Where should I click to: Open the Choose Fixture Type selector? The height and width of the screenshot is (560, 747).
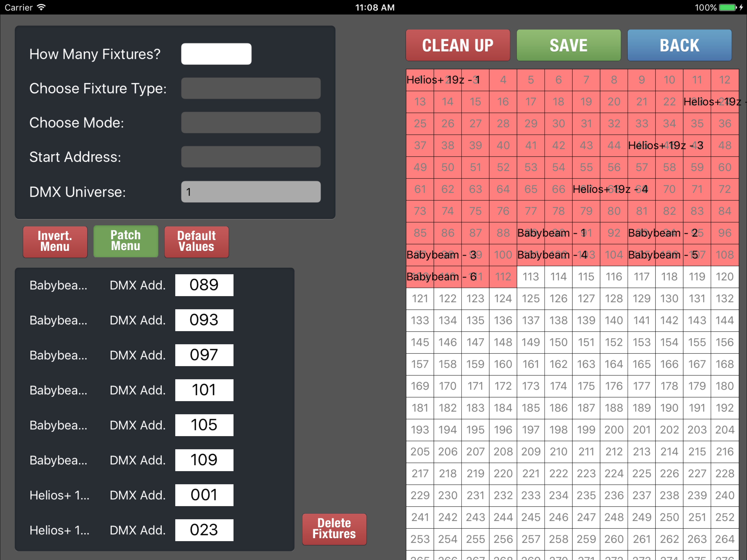(250, 88)
